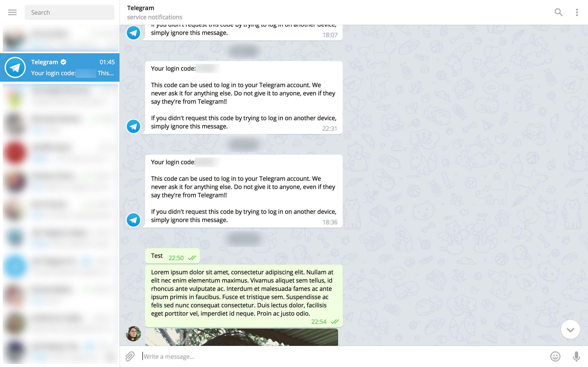Select the Telegram chat in sidebar
Viewport: 588px width, 367px height.
[x=60, y=67]
